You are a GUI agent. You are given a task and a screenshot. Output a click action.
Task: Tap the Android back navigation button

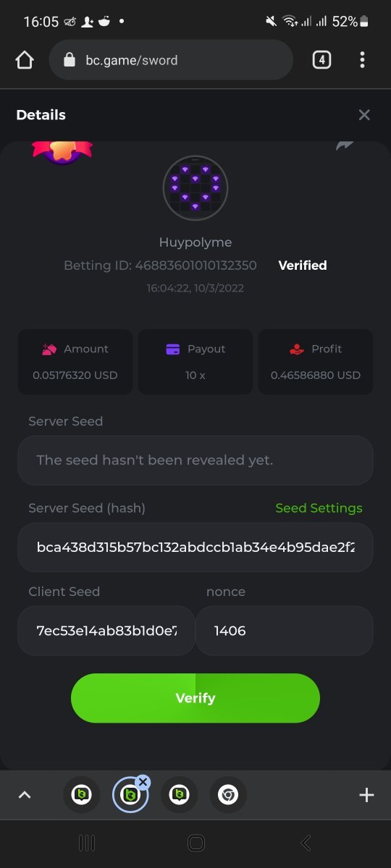click(x=306, y=843)
